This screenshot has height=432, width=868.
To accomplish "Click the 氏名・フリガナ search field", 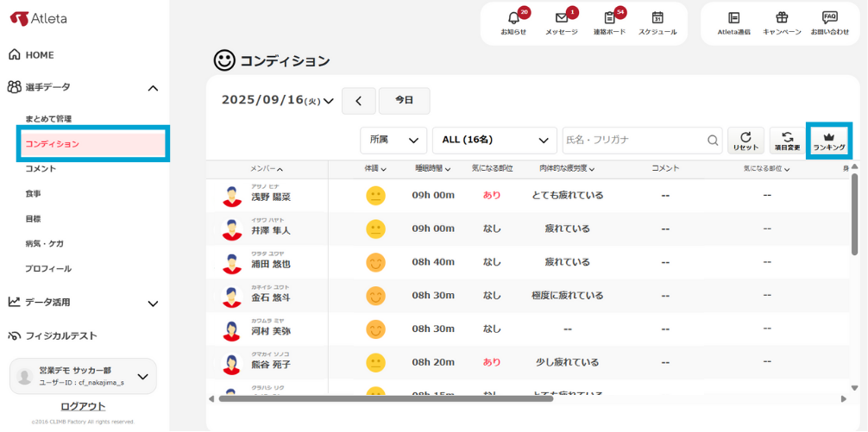I will pyautogui.click(x=634, y=140).
